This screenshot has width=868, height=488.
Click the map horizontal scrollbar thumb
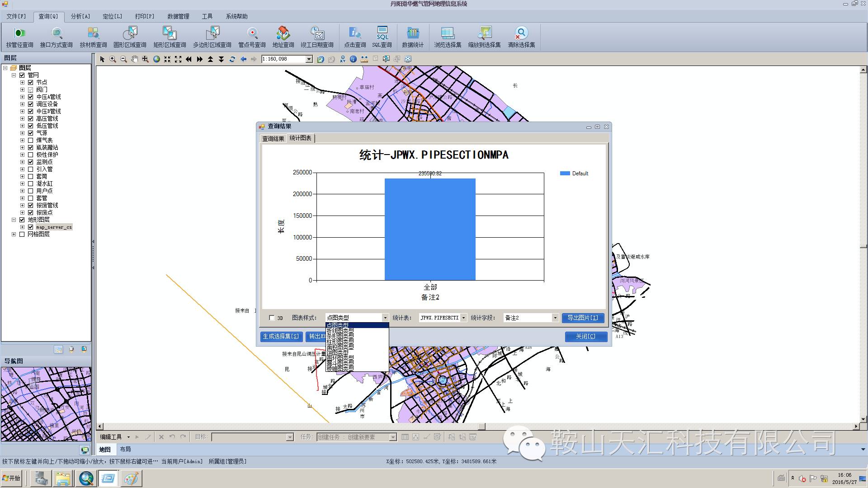click(482, 426)
